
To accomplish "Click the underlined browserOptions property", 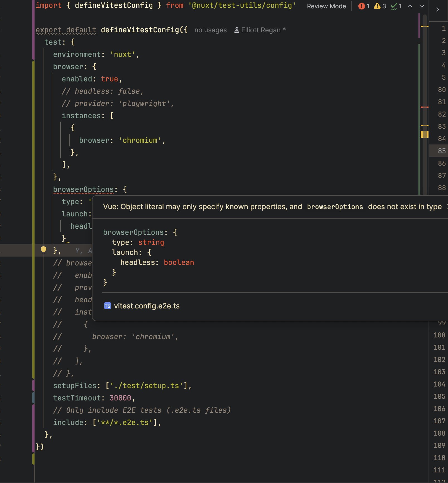I will tap(83, 189).
